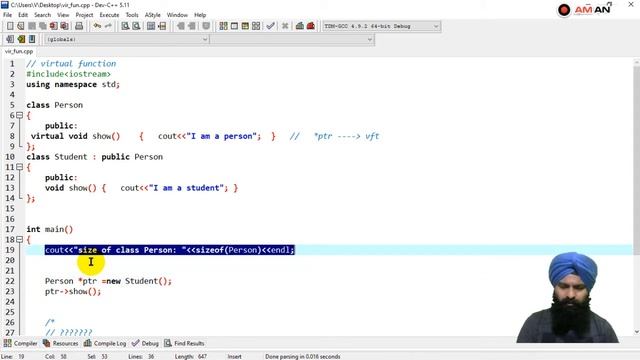The image size is (640, 360).
Task: Click the Toggle Bookmarks icon
Action: (x=21, y=39)
